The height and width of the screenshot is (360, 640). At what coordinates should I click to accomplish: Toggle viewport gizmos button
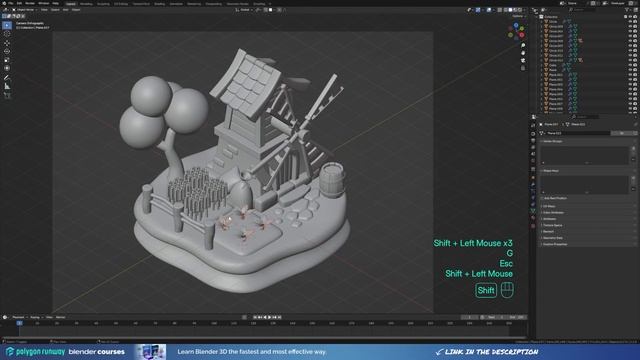click(x=478, y=10)
